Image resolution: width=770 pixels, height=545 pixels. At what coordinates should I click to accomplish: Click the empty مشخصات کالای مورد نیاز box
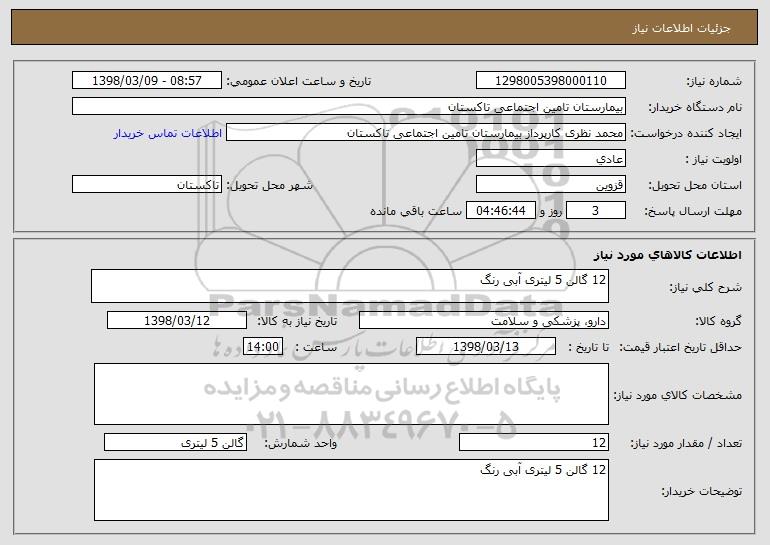coord(351,394)
